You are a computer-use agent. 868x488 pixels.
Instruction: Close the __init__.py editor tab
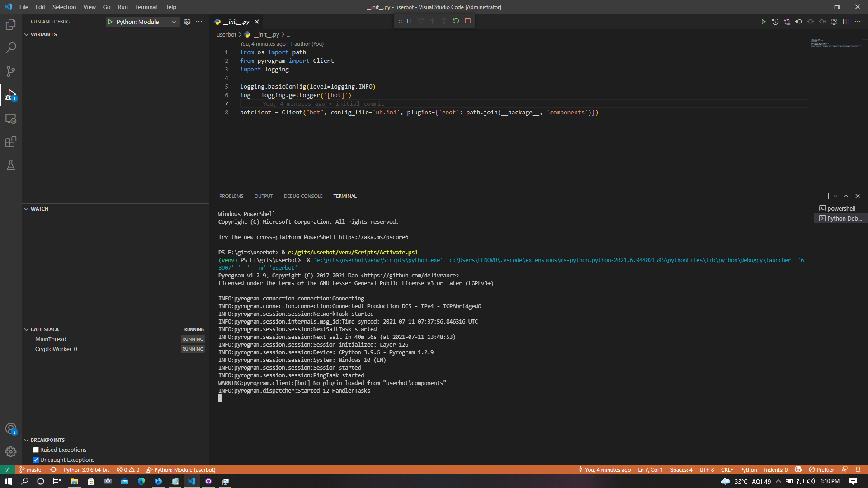(257, 22)
